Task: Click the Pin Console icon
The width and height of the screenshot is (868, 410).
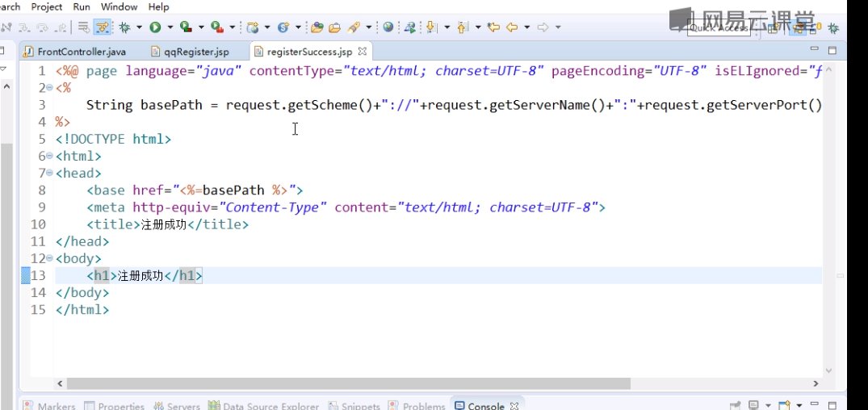Action: (x=735, y=406)
